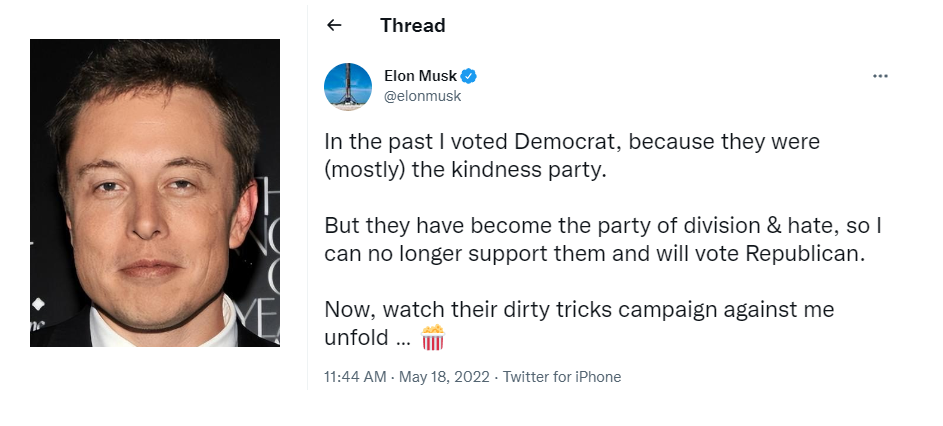The width and height of the screenshot is (943, 426).
Task: Click the line starting "In the past I voted"
Action: tap(572, 142)
